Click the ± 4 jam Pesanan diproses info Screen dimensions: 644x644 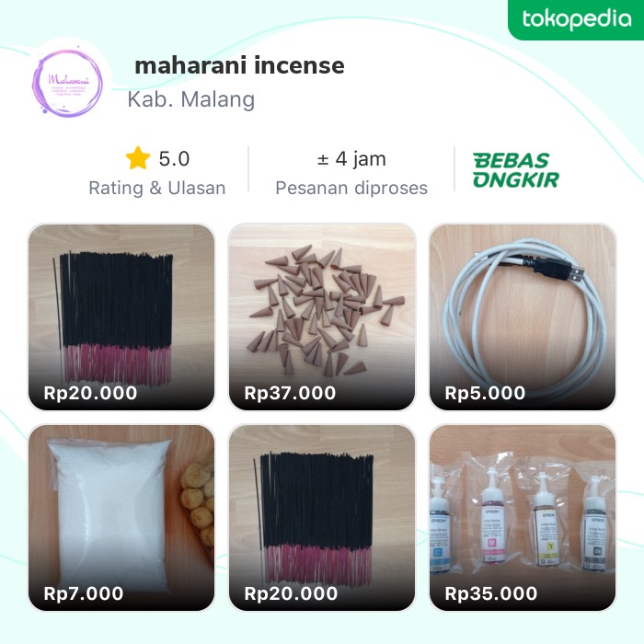tap(351, 173)
